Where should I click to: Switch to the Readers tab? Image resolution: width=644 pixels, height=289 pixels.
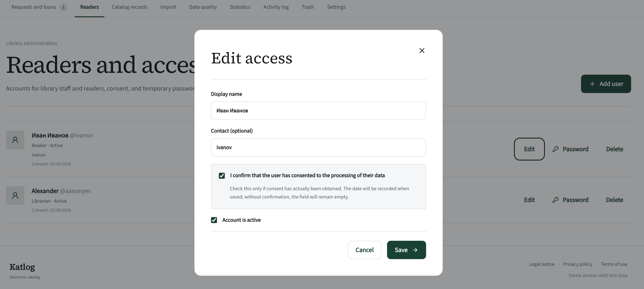pyautogui.click(x=89, y=7)
